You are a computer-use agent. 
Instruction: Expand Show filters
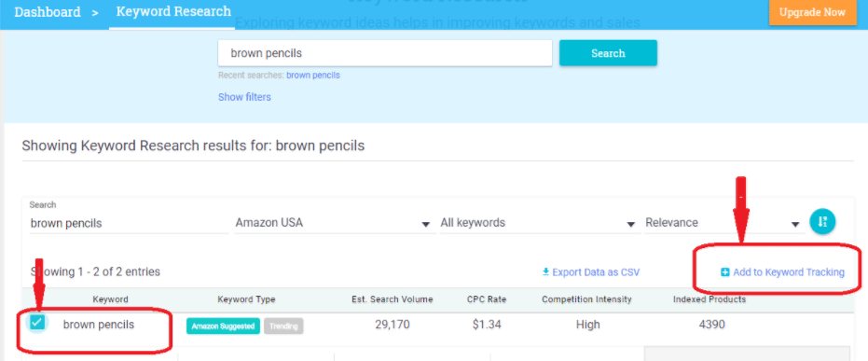244,97
